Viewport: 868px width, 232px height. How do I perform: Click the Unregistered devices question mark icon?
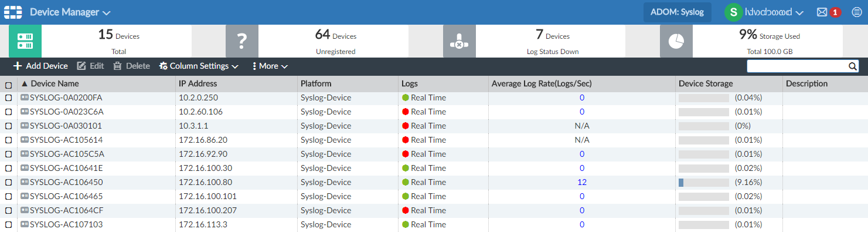[242, 41]
